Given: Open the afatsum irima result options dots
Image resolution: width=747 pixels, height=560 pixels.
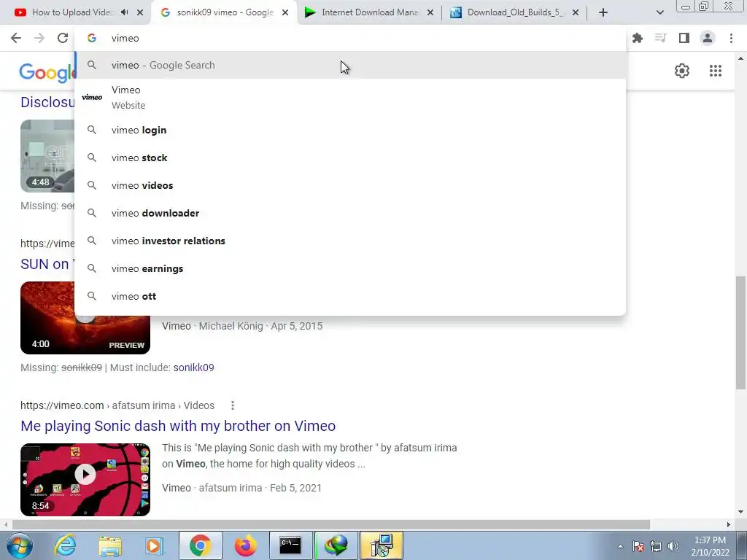Looking at the screenshot, I should coord(233,405).
